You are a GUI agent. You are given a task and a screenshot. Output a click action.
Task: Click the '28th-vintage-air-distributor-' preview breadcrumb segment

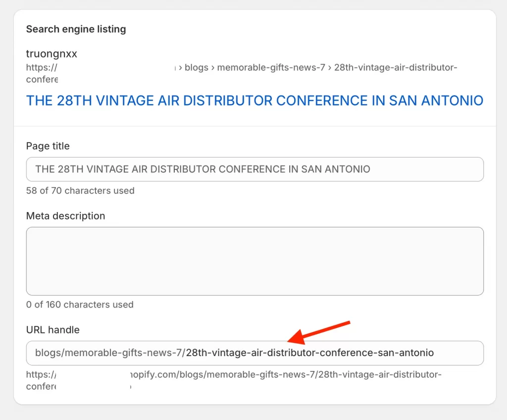pyautogui.click(x=395, y=67)
